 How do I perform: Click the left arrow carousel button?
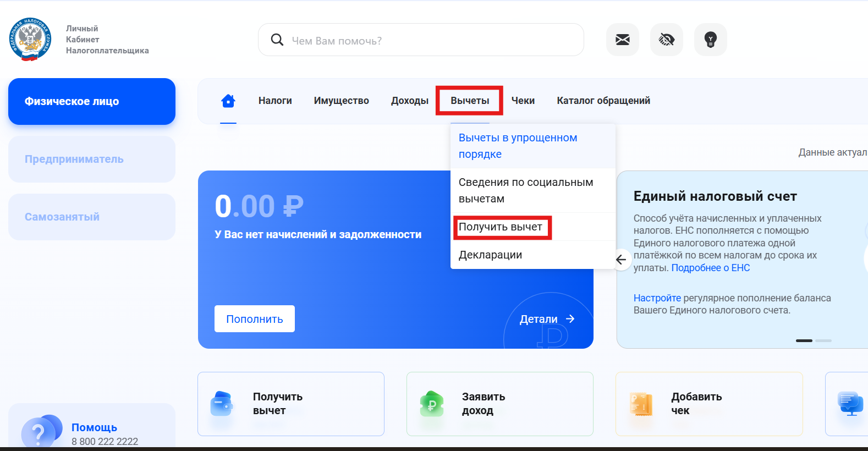point(622,260)
